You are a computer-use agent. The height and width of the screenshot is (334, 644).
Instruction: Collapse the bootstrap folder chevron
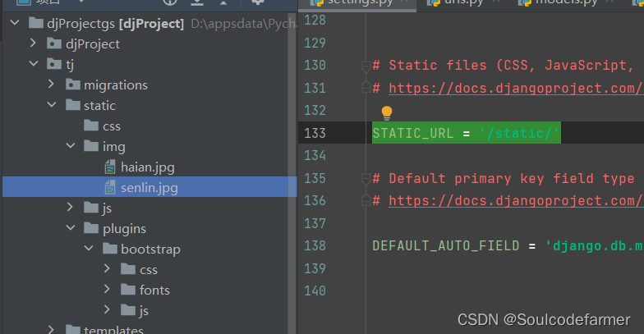point(89,248)
